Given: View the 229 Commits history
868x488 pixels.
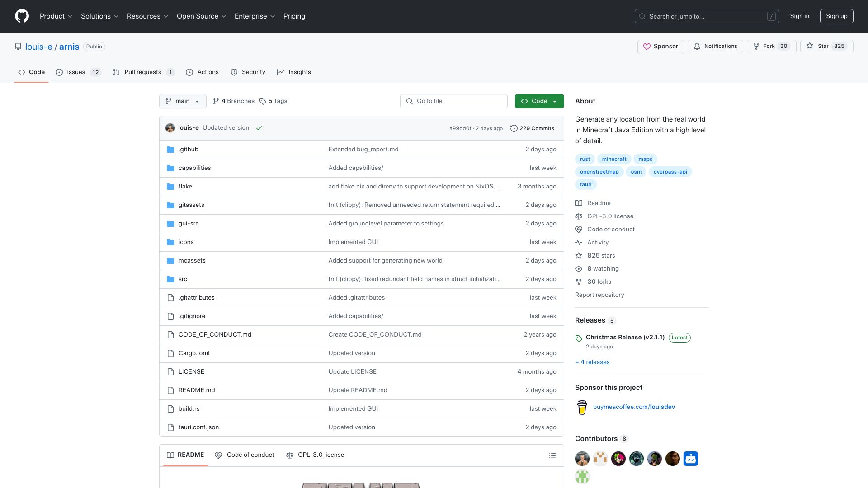Looking at the screenshot, I should [532, 128].
